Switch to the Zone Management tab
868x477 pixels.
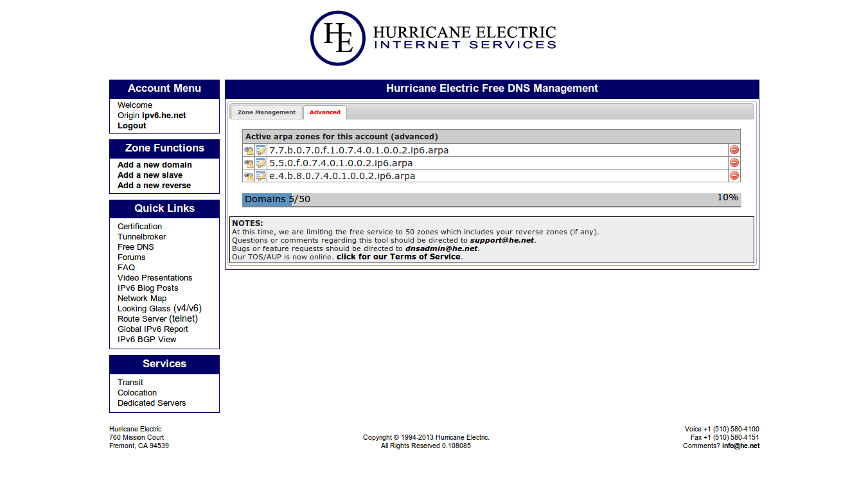click(267, 112)
